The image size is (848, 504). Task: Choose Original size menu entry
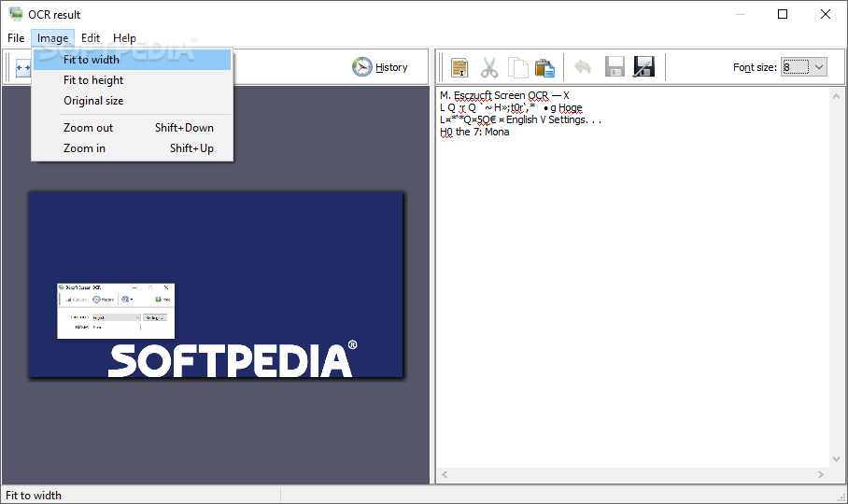point(132,101)
